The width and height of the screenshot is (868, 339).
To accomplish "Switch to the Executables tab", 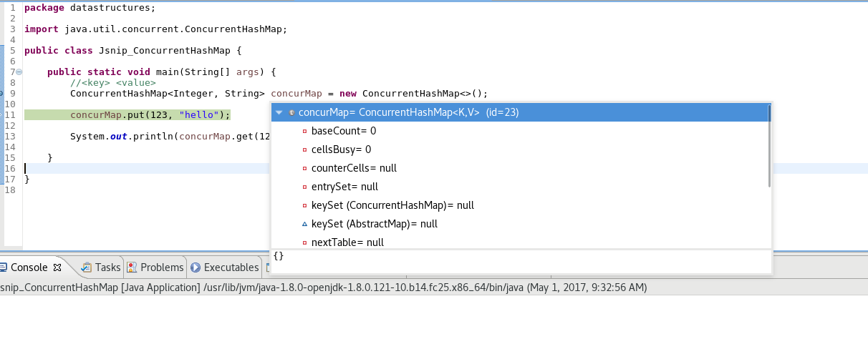I will (x=231, y=267).
